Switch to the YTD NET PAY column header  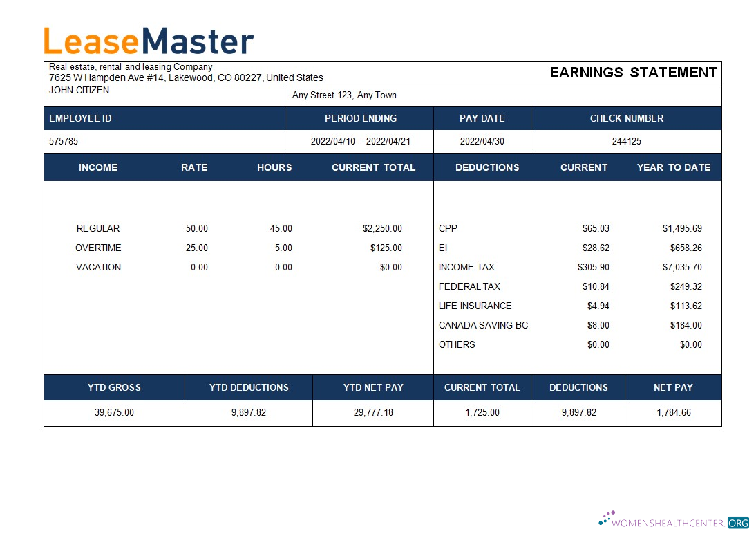372,387
